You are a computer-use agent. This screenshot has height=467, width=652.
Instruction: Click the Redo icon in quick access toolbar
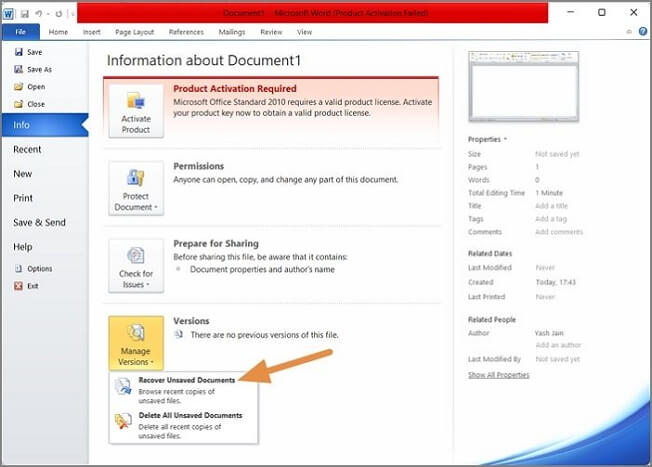point(59,14)
